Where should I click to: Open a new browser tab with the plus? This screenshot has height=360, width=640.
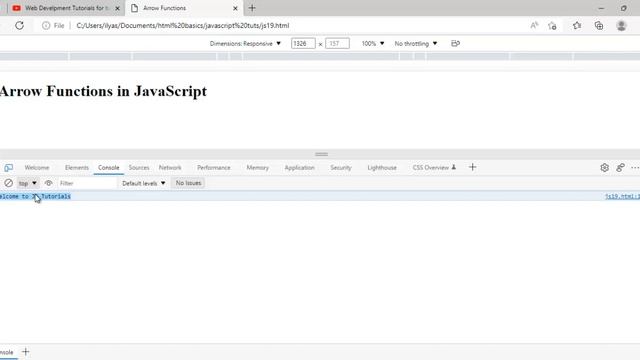coord(252,8)
